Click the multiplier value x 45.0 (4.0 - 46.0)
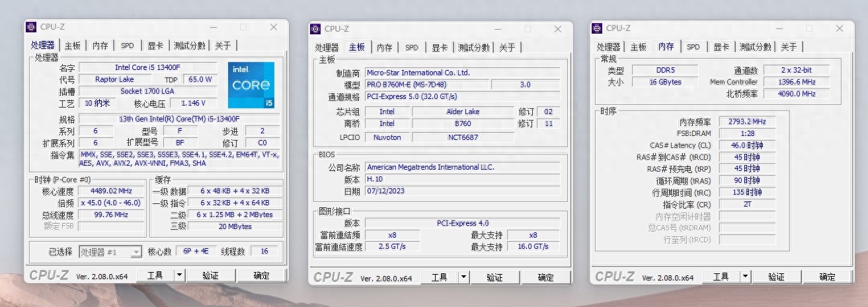Image resolution: width=868 pixels, height=307 pixels. coord(112,203)
